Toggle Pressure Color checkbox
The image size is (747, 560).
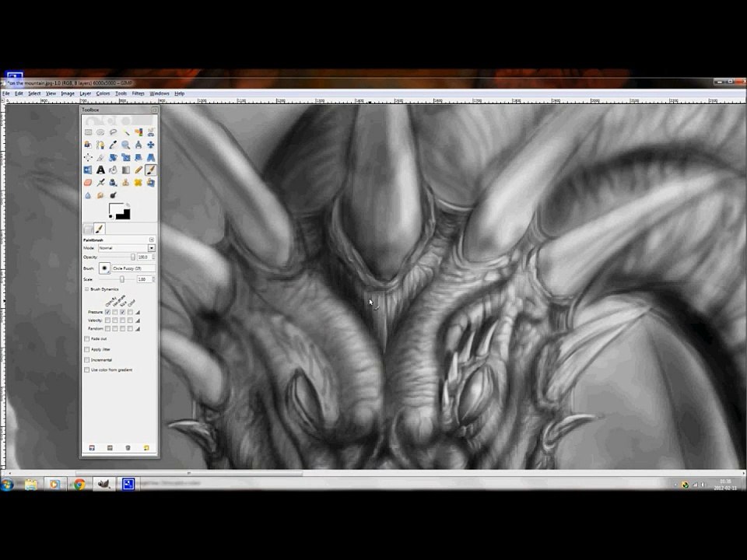click(x=130, y=312)
